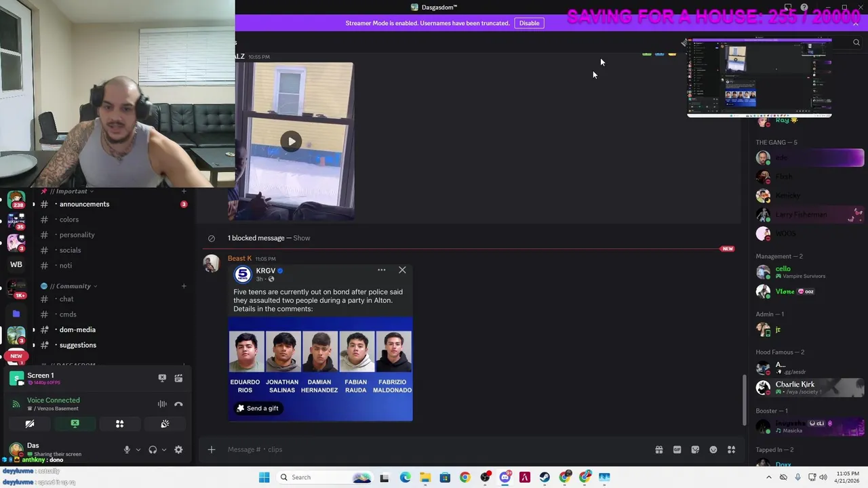Open microphone input options dropdown
Viewport: 868px width, 488px height.
pos(138,449)
